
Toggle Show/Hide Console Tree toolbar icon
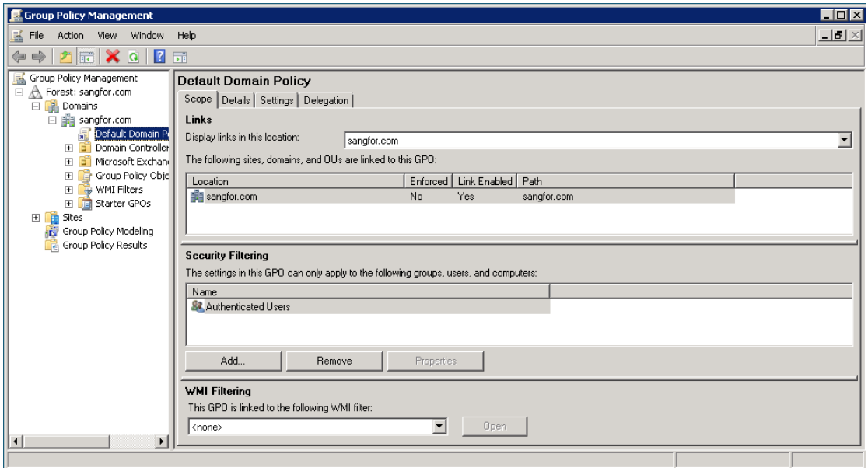pyautogui.click(x=84, y=57)
